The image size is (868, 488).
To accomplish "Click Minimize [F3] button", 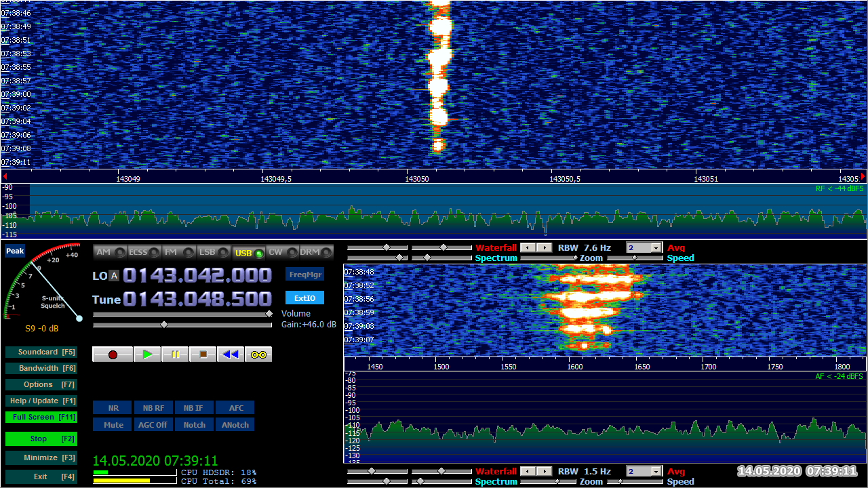I will click(41, 457).
